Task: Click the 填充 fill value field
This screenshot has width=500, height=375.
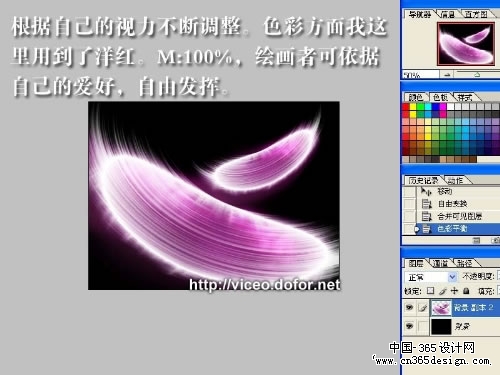Action: click(x=499, y=291)
